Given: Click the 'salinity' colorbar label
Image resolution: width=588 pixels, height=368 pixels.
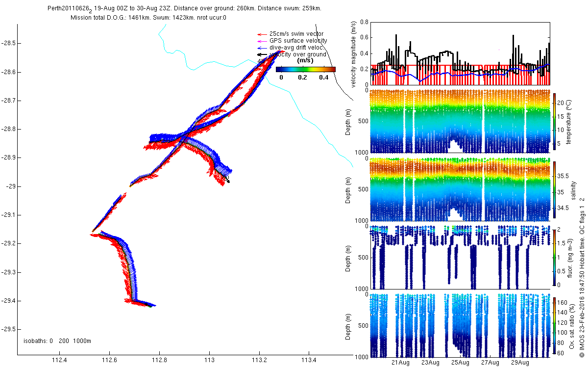Looking at the screenshot, I should [574, 189].
